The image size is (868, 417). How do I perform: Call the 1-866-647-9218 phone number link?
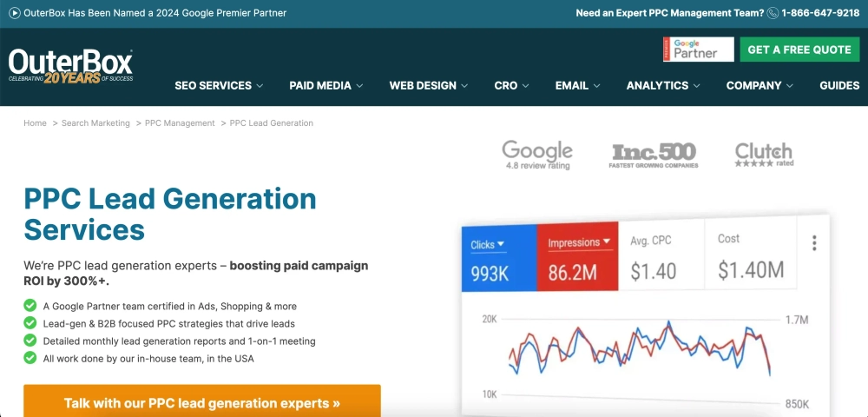pos(820,13)
